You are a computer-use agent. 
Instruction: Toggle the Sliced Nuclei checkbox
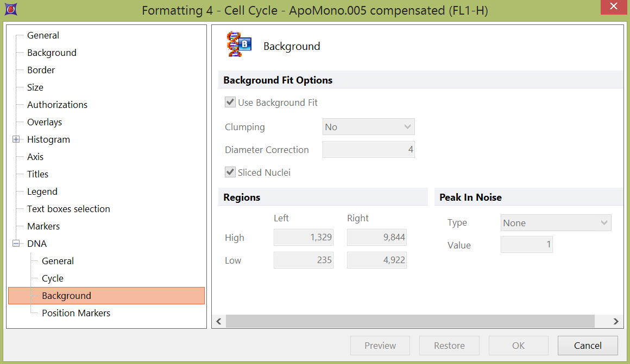(230, 173)
